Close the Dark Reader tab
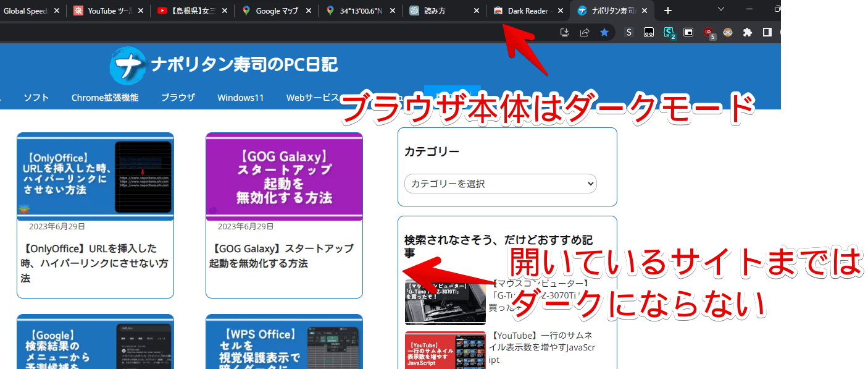Viewport: 868px width, 369px height. (560, 11)
